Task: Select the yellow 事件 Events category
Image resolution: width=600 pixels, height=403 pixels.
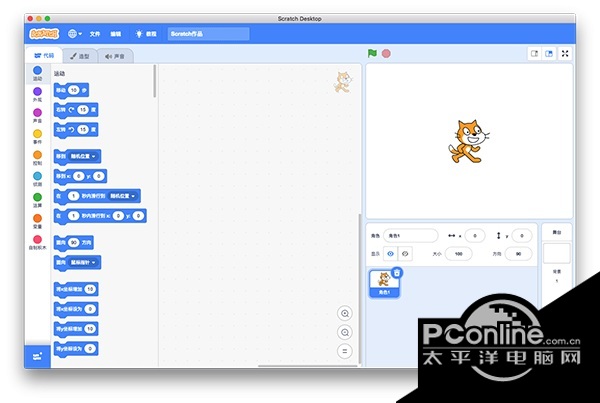Action: tap(37, 137)
